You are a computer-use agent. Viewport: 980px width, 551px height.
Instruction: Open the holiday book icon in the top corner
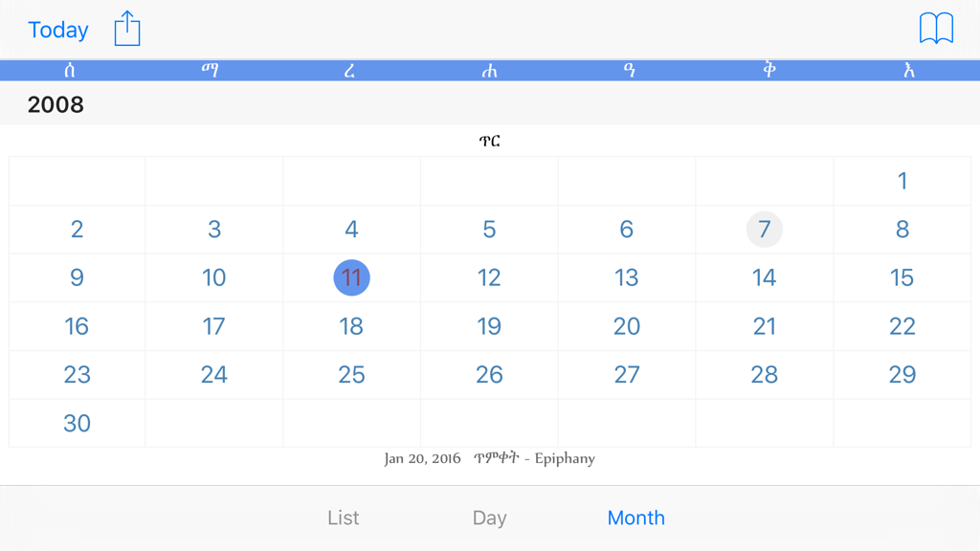pos(934,29)
